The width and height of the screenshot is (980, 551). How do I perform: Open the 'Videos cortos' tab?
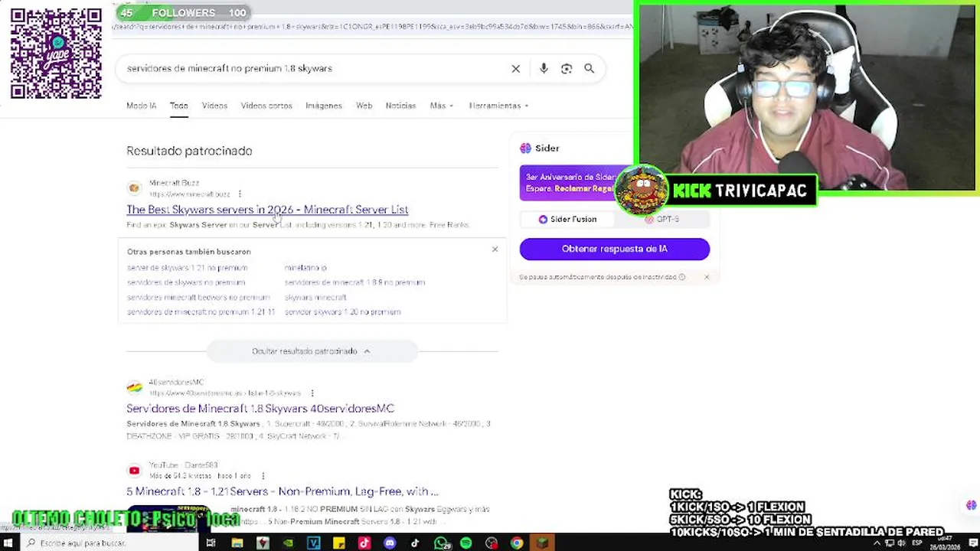[x=266, y=106]
